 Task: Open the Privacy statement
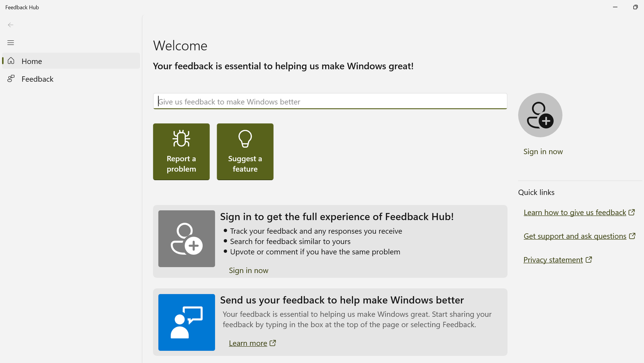pyautogui.click(x=553, y=259)
